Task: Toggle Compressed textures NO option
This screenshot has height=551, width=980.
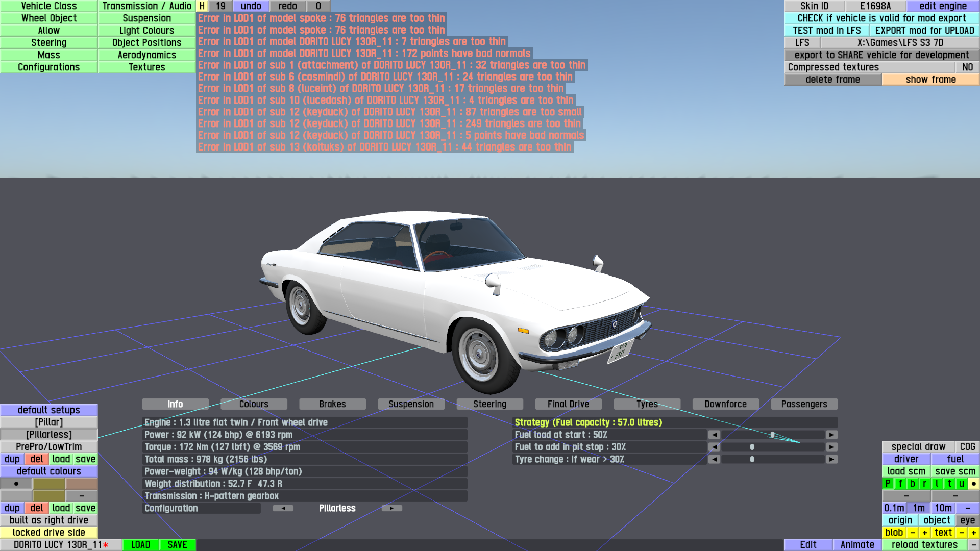Action: [967, 67]
